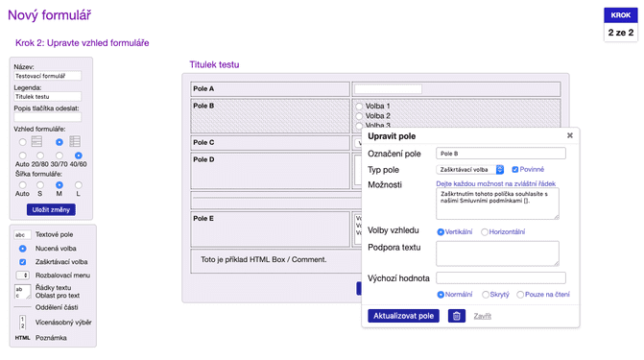
Task: Add a Rozbalovací menu element
Action: 62,276
